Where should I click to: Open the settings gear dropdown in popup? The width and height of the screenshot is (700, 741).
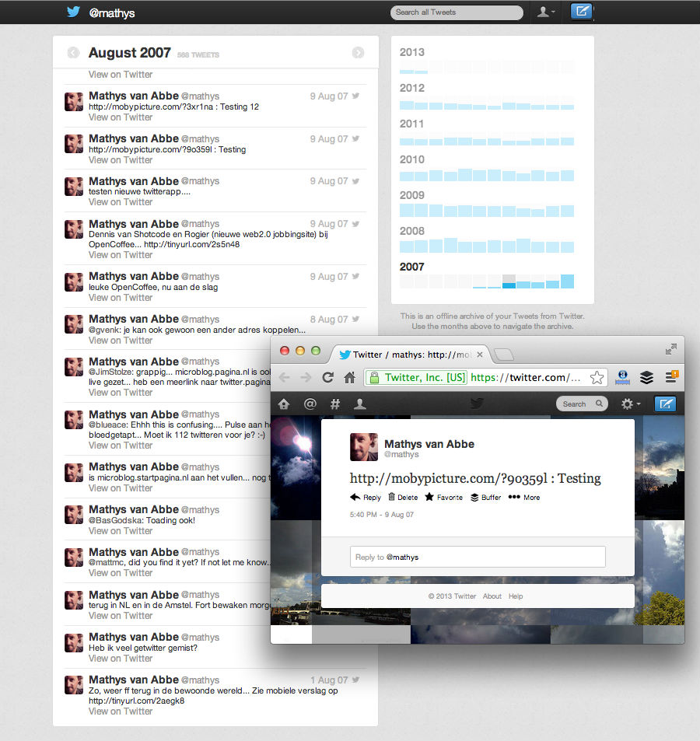tap(629, 404)
